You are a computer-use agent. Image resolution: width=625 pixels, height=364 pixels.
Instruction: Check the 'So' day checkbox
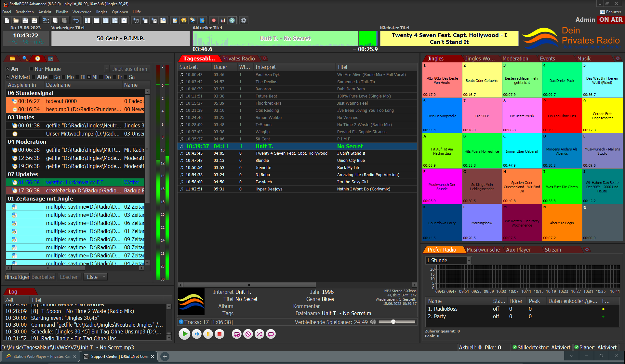(51, 77)
